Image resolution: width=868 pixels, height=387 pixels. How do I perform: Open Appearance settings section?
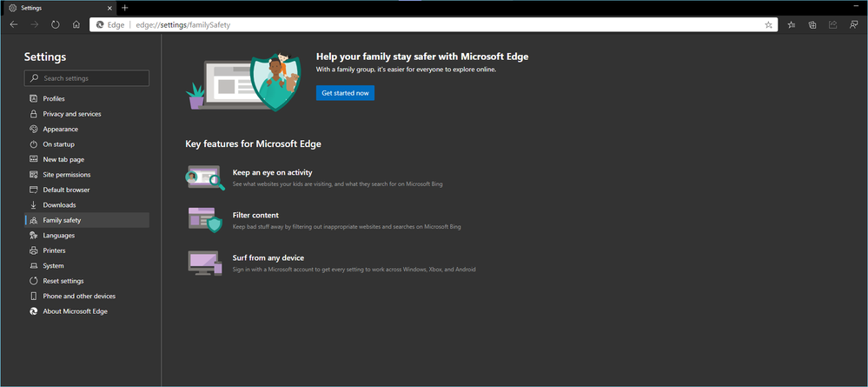click(x=87, y=130)
